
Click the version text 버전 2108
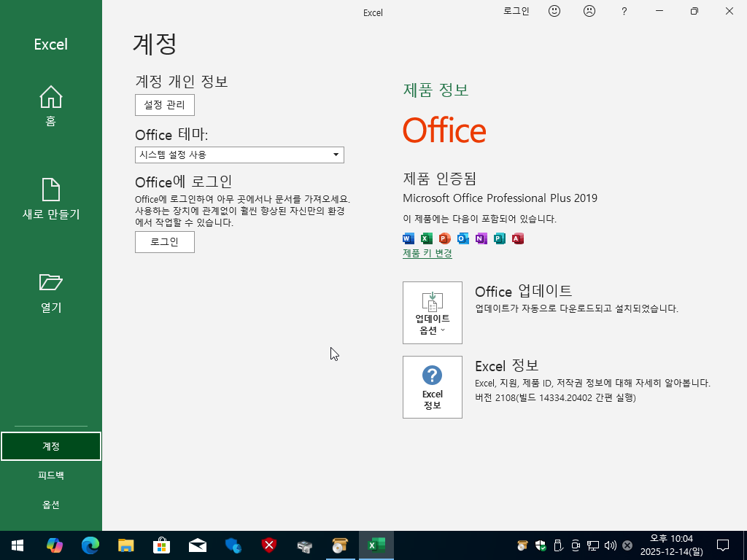click(555, 397)
